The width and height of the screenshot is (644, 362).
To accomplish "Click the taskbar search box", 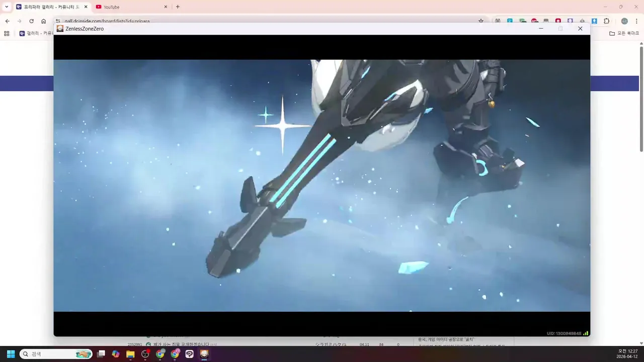I will (56, 354).
